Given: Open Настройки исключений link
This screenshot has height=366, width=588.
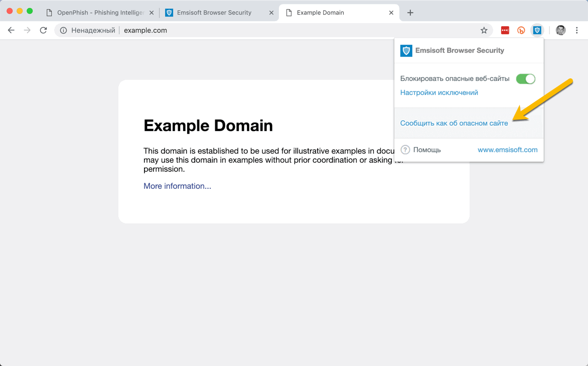Looking at the screenshot, I should tap(439, 92).
